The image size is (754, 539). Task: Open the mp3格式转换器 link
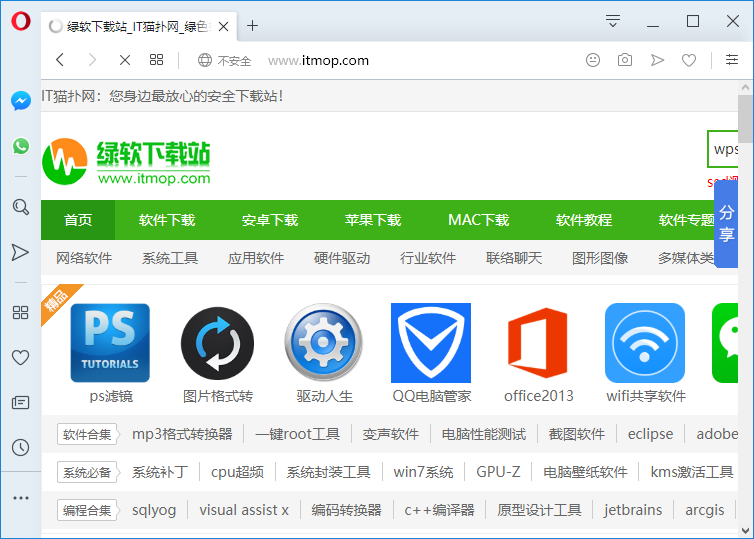coord(182,434)
